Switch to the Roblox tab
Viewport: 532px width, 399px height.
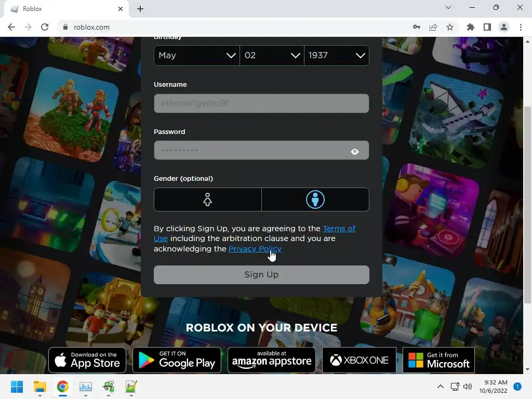pyautogui.click(x=66, y=9)
